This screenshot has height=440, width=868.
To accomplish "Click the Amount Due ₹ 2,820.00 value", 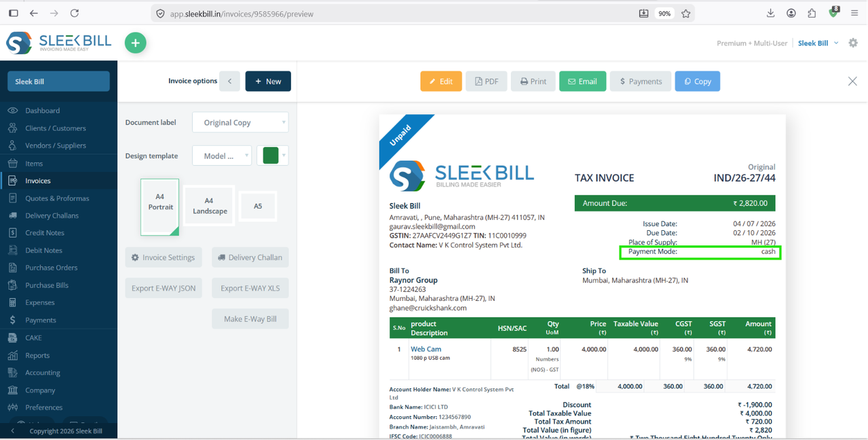I will tap(750, 203).
